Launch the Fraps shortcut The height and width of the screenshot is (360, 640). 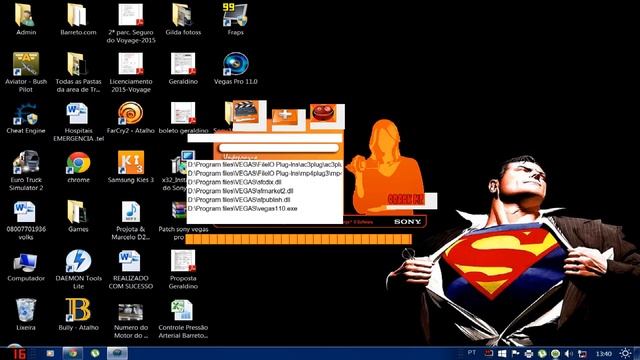235,20
